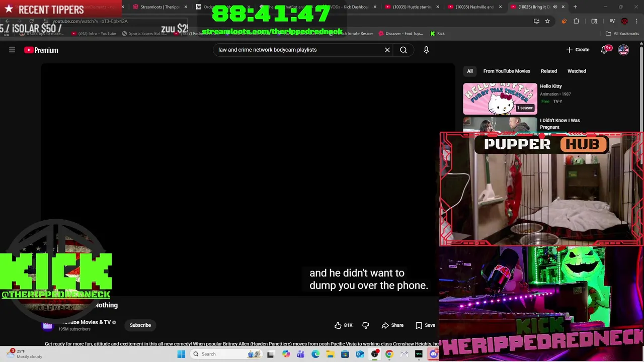The height and width of the screenshot is (362, 644).
Task: Open the cast or install icon in address bar
Action: pyautogui.click(x=536, y=21)
